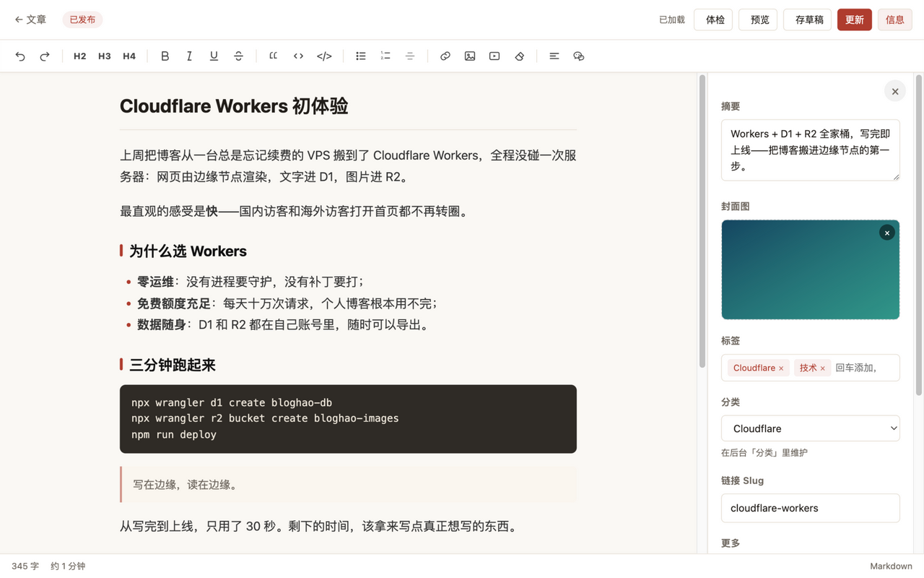
Task: Insert a bulleted list
Action: tap(361, 56)
